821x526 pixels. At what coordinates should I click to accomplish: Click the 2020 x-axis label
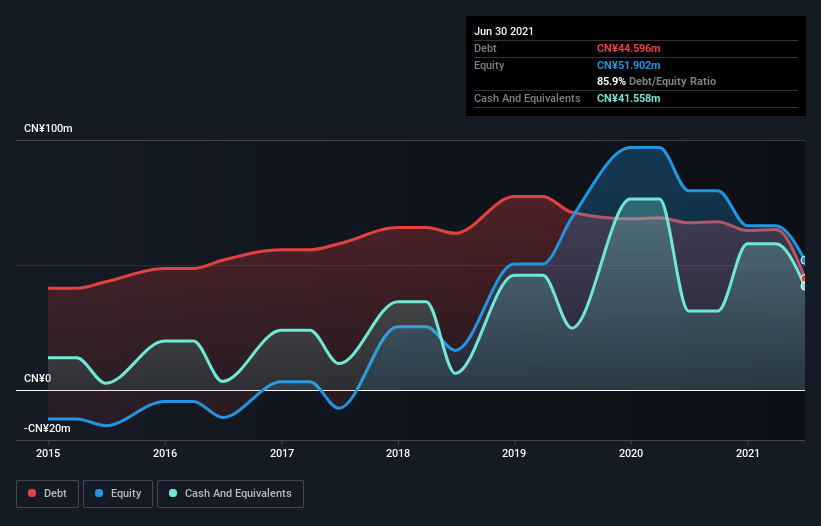pos(631,453)
